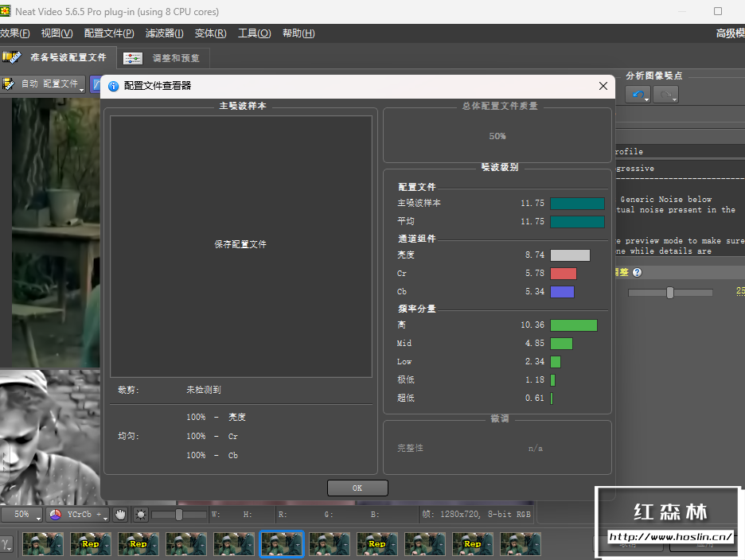745x560 pixels.
Task: Open the 50% zoom level dropdown
Action: pos(21,515)
